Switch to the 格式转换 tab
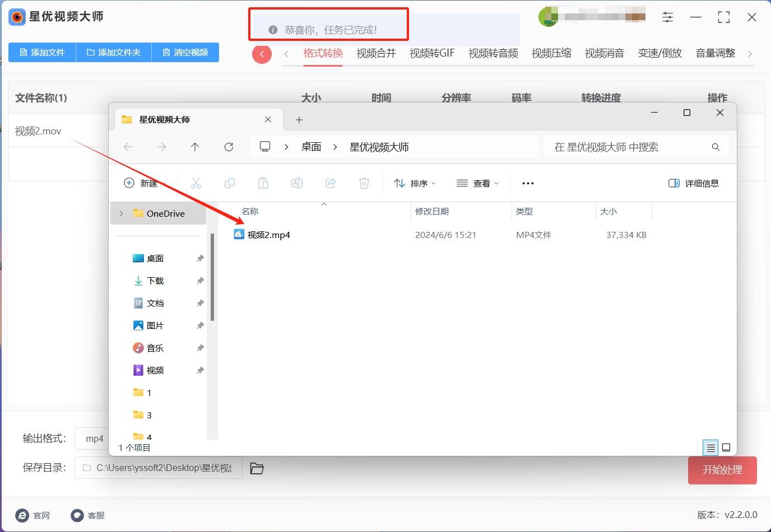The height and width of the screenshot is (532, 771). [323, 53]
